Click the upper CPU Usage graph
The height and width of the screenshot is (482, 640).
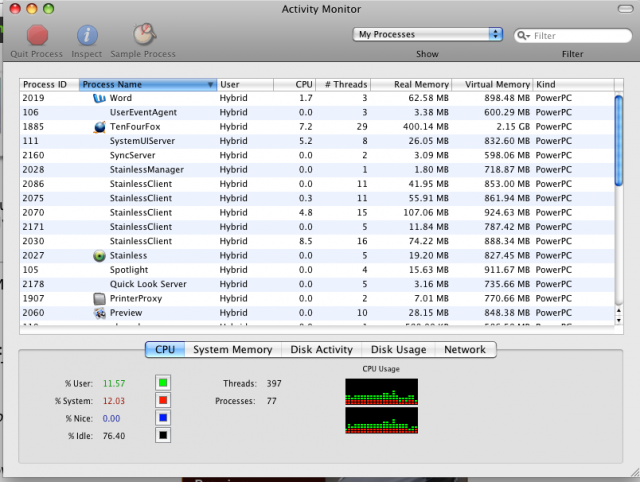point(381,392)
